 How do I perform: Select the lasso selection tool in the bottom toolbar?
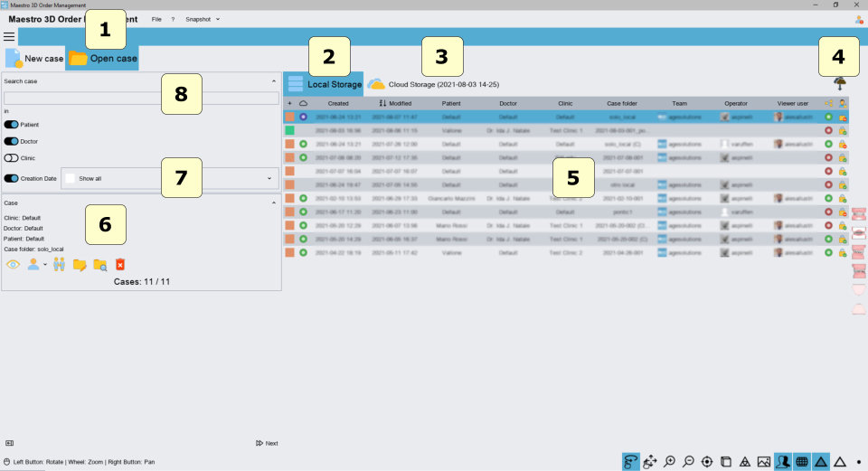[x=630, y=462]
